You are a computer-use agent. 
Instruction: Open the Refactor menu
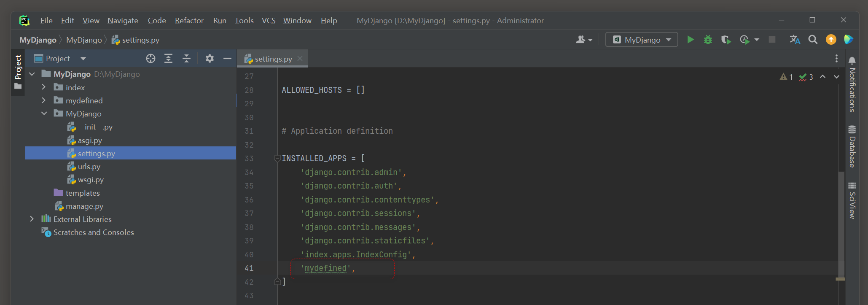(189, 20)
